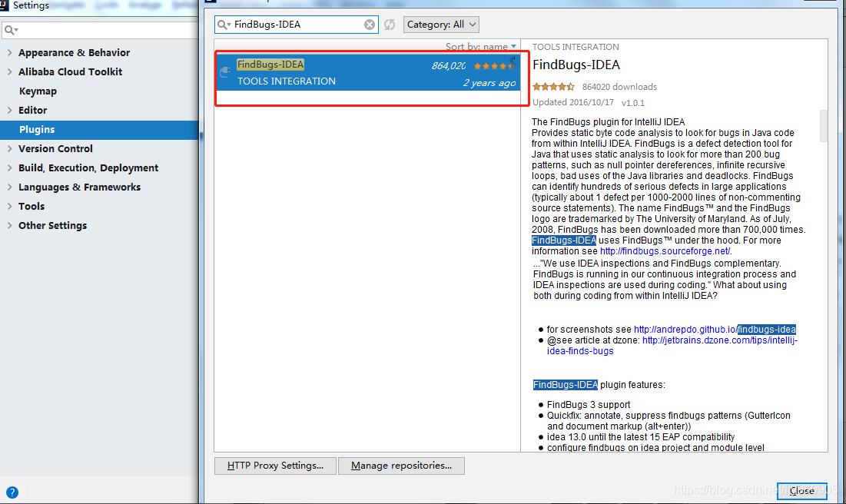Select Plugins in settings tree
846x504 pixels.
(x=99, y=130)
